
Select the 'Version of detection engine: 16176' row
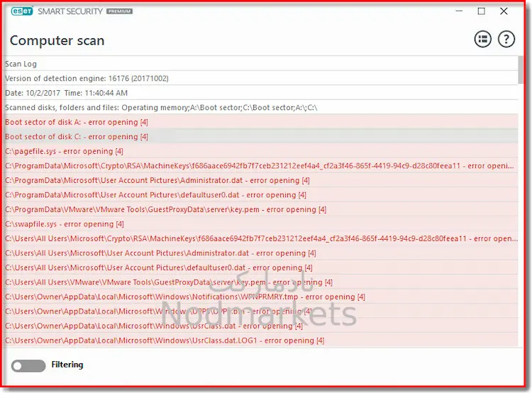tap(260, 78)
